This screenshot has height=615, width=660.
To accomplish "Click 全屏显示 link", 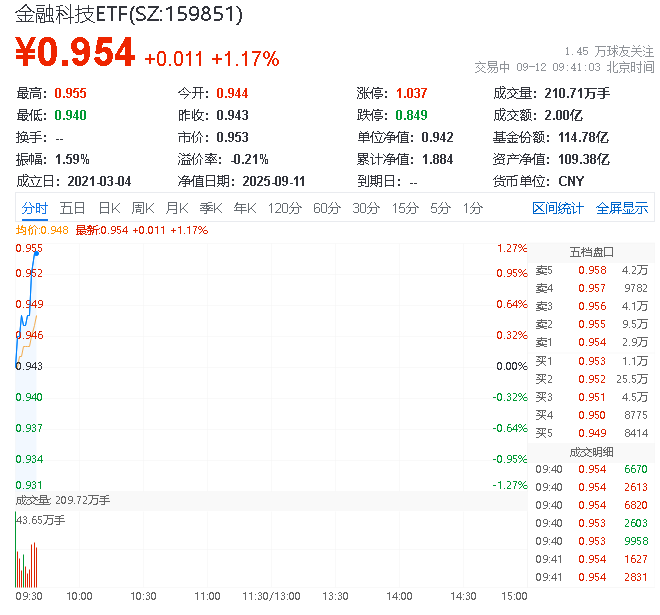I will [622, 208].
